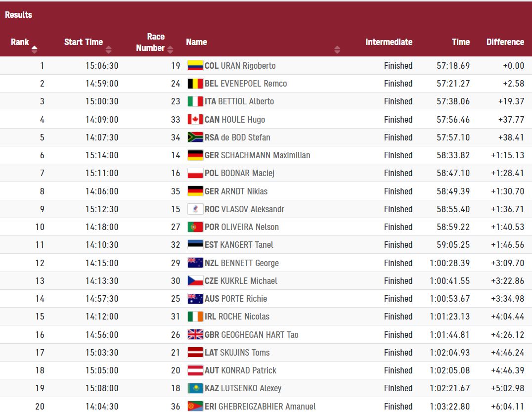Viewport: 532px width, 412px height.
Task: Click the Canada flag beside HOULE Hugo
Action: [x=195, y=120]
